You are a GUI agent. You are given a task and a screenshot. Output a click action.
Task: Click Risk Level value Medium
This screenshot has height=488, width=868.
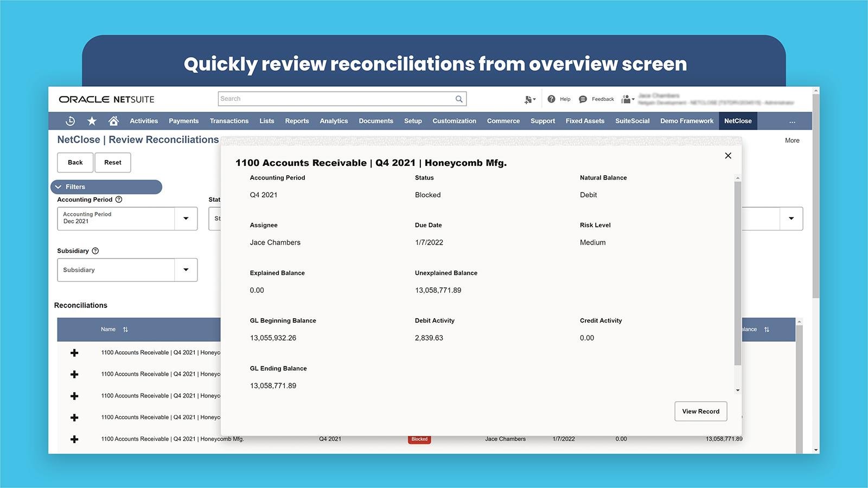pyautogui.click(x=592, y=243)
